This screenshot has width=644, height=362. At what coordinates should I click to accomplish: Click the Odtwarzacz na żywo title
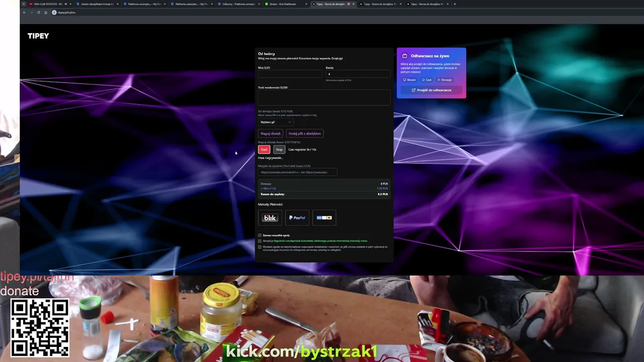(430, 56)
